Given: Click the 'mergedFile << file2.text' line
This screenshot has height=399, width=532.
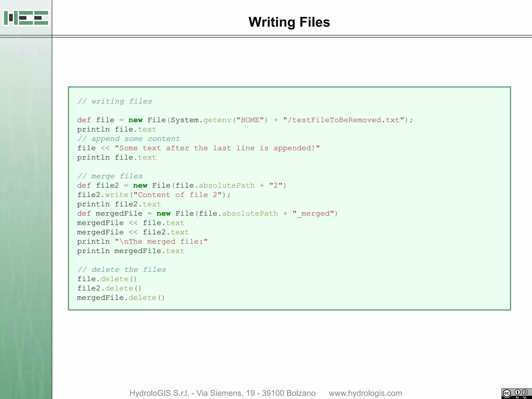Looking at the screenshot, I should pos(133,232).
